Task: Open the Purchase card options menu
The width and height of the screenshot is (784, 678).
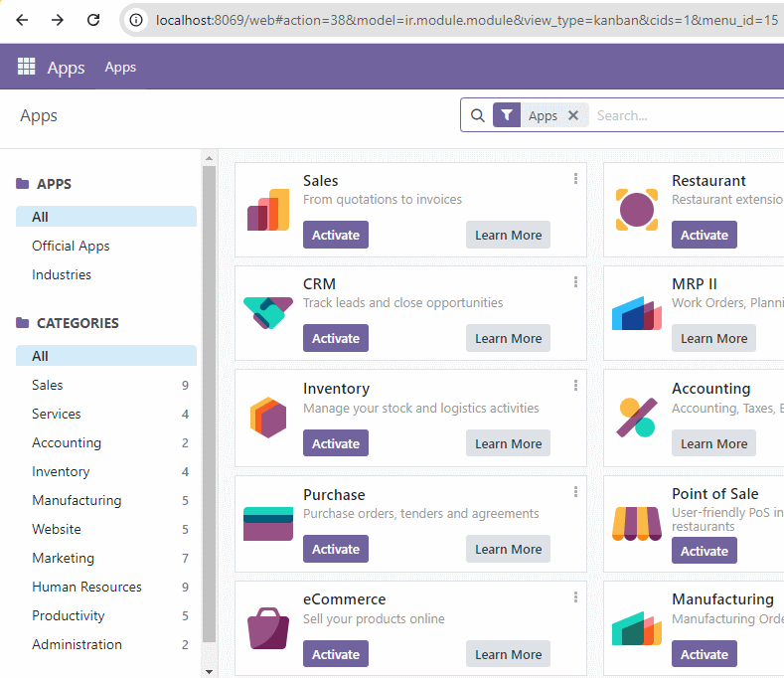Action: pyautogui.click(x=575, y=492)
